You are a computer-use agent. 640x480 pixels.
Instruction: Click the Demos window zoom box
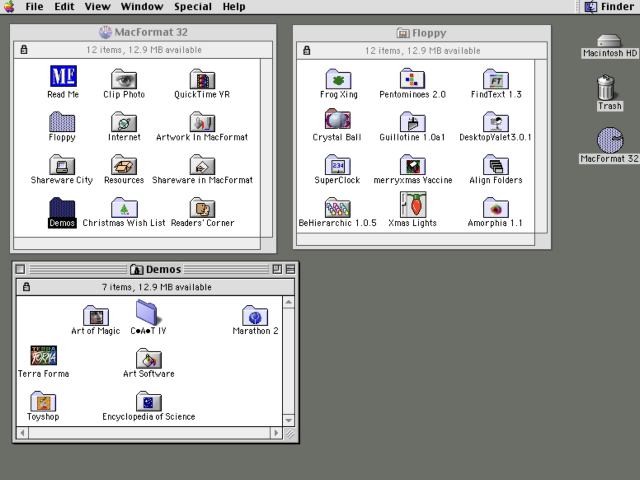[x=277, y=269]
